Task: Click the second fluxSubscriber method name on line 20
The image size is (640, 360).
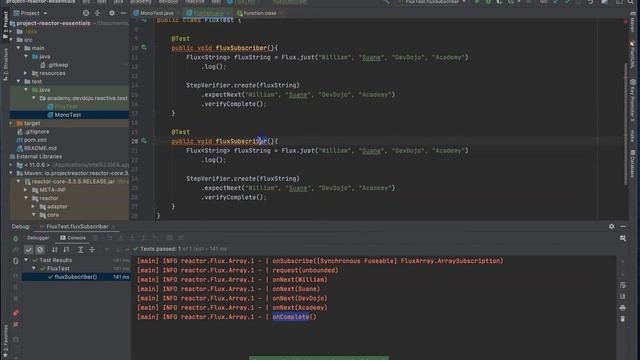Action: click(241, 141)
